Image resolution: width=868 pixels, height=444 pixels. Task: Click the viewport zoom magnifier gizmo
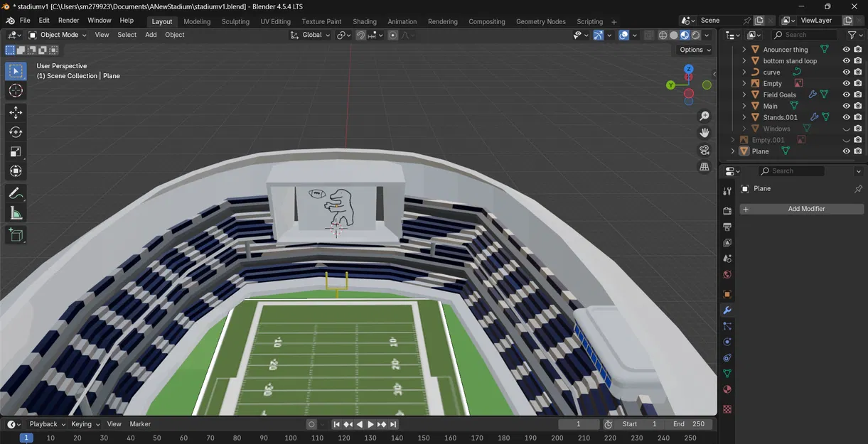click(704, 116)
